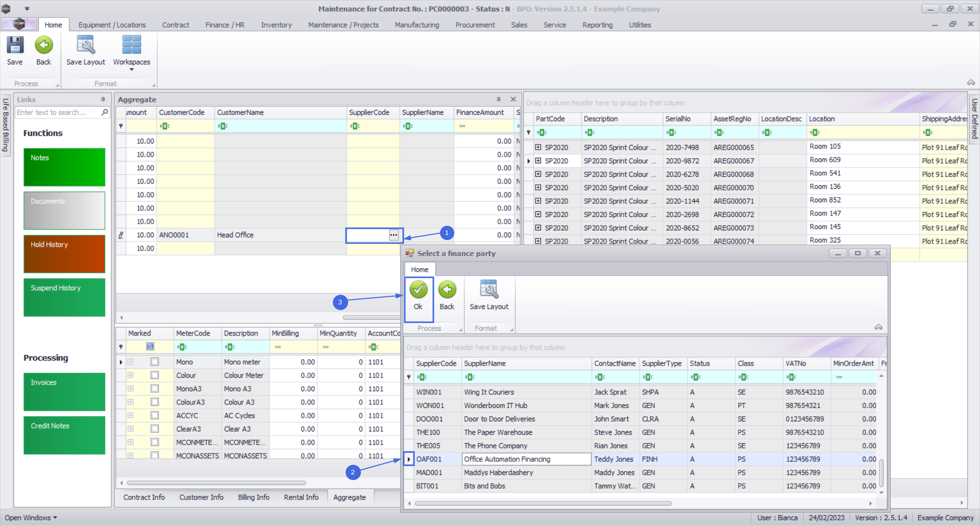This screenshot has width=980, height=526.
Task: Click the Save icon in main ribbon
Action: tap(15, 45)
